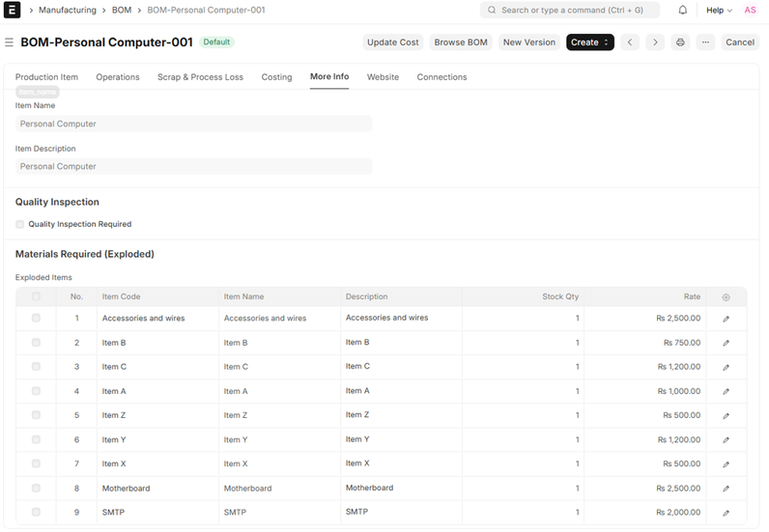Open the notifications bell icon
769x532 pixels.
coord(683,11)
